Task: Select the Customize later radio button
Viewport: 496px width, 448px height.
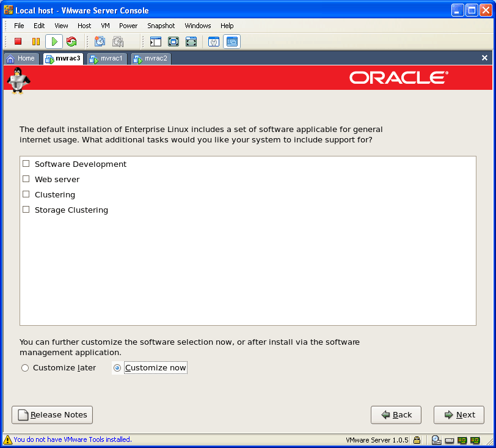Action: click(25, 368)
